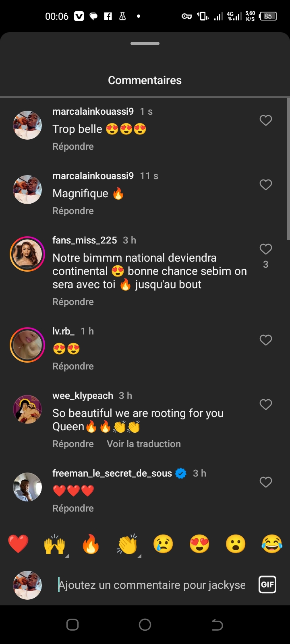Insert the clapping hands quick emoji
The width and height of the screenshot is (290, 644).
point(127,544)
